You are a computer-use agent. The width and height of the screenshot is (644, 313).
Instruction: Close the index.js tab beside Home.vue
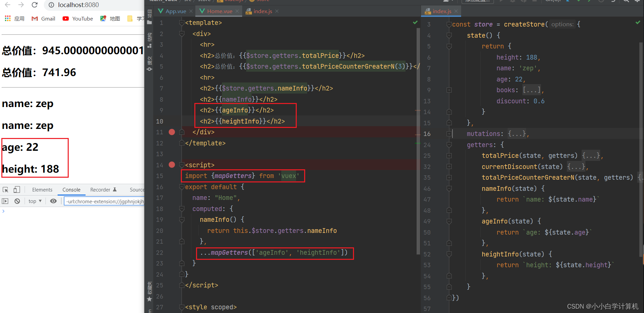(277, 11)
